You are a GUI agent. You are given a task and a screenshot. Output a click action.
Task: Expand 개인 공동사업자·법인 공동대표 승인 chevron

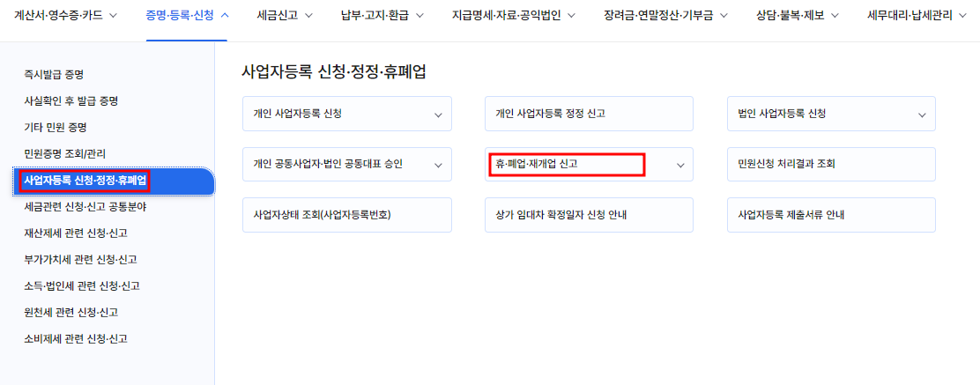(x=439, y=165)
